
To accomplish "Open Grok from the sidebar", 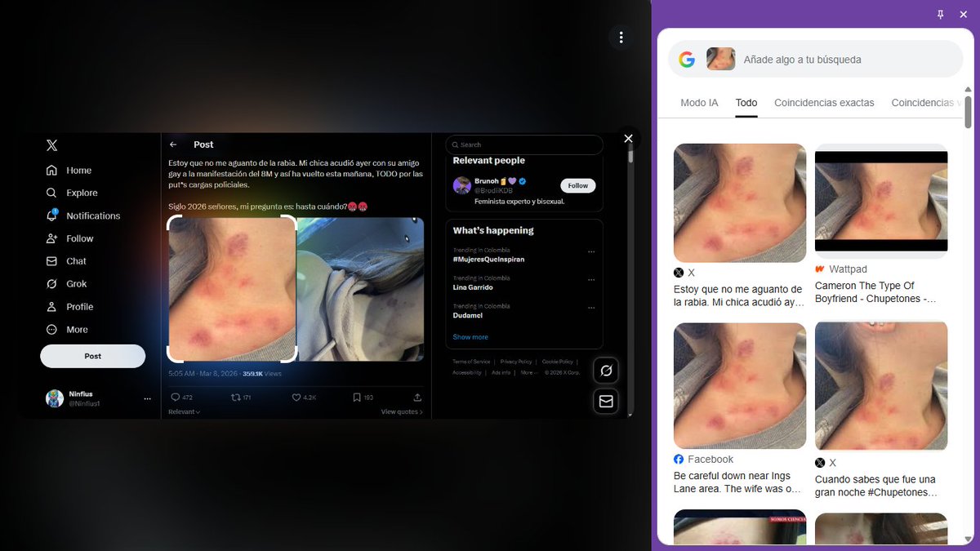I will 66,284.
